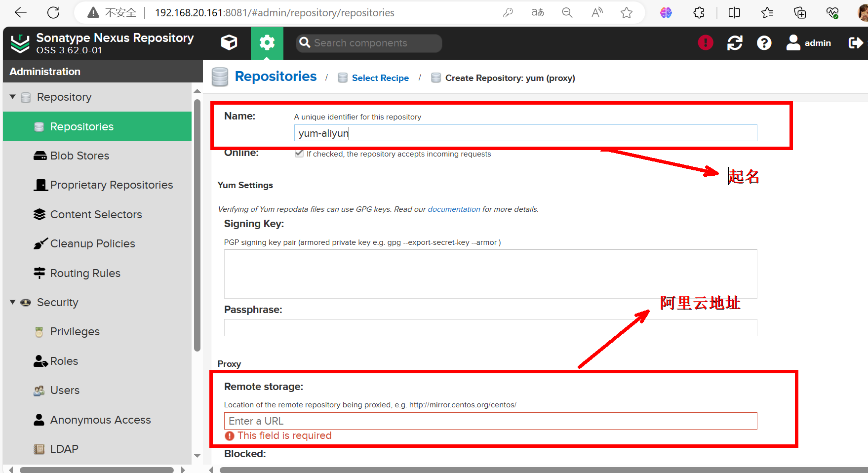The image size is (868, 473).
Task: Add page to favorites star icon
Action: [x=627, y=12]
